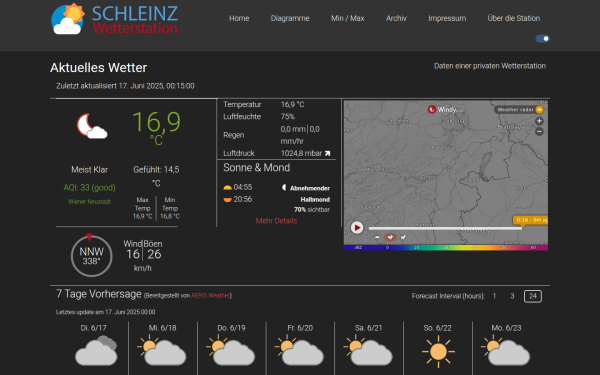Set forecast interval to 1 hour

pyautogui.click(x=494, y=296)
